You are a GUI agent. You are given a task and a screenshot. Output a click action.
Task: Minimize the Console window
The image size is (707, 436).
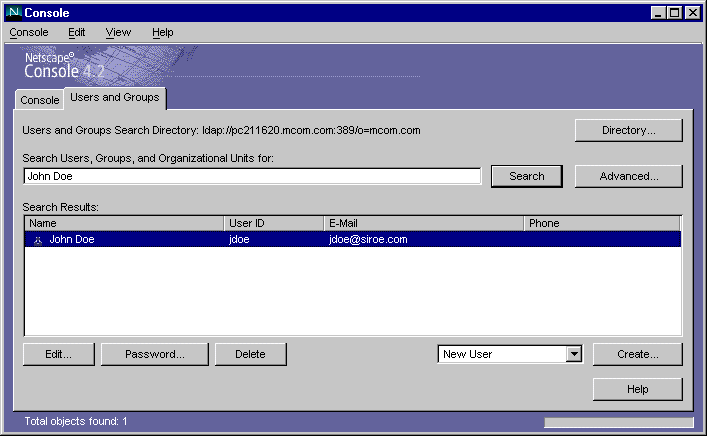tap(658, 13)
